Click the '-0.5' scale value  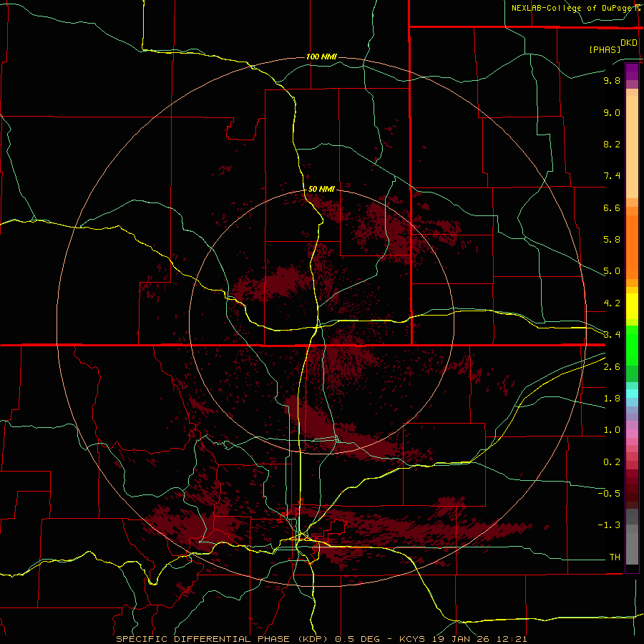(609, 493)
